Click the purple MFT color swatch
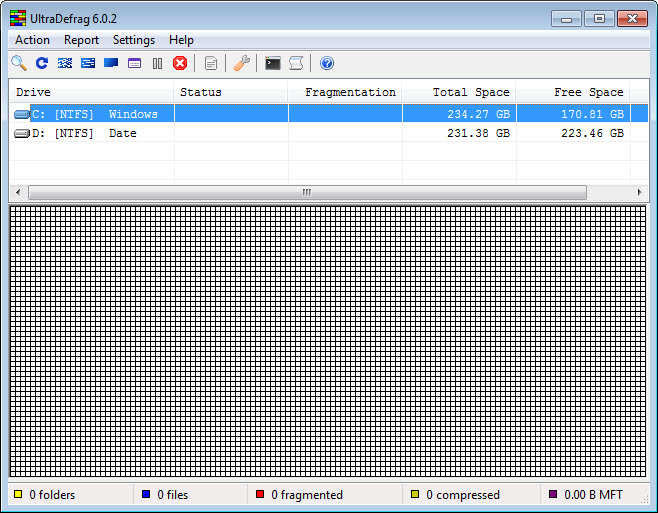This screenshot has width=658, height=513. click(x=553, y=494)
